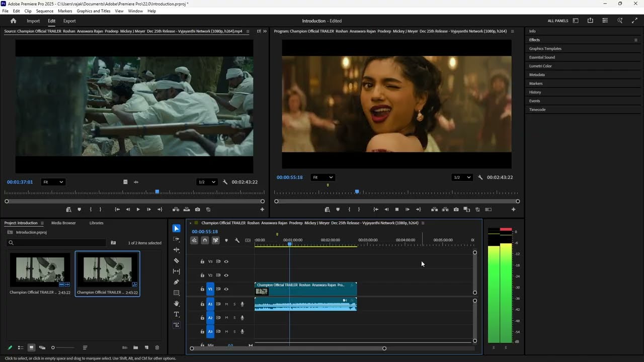Open Project: Introduction panel menu
The height and width of the screenshot is (362, 644).
pos(42,223)
